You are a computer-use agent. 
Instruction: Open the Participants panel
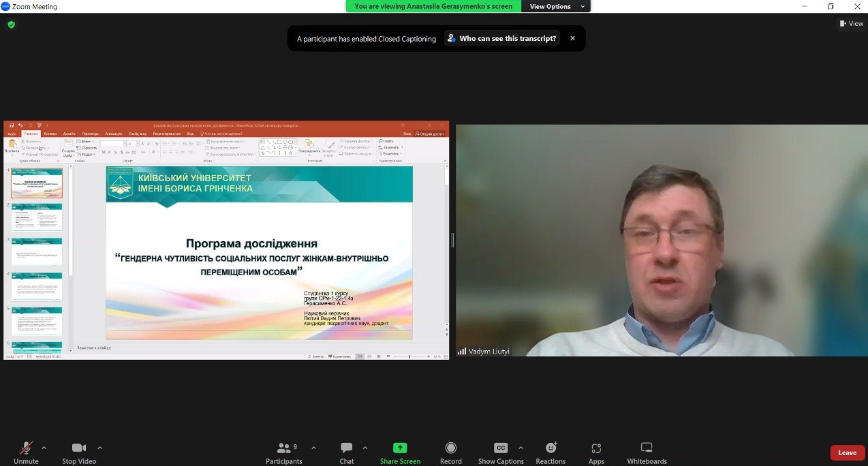(x=284, y=452)
